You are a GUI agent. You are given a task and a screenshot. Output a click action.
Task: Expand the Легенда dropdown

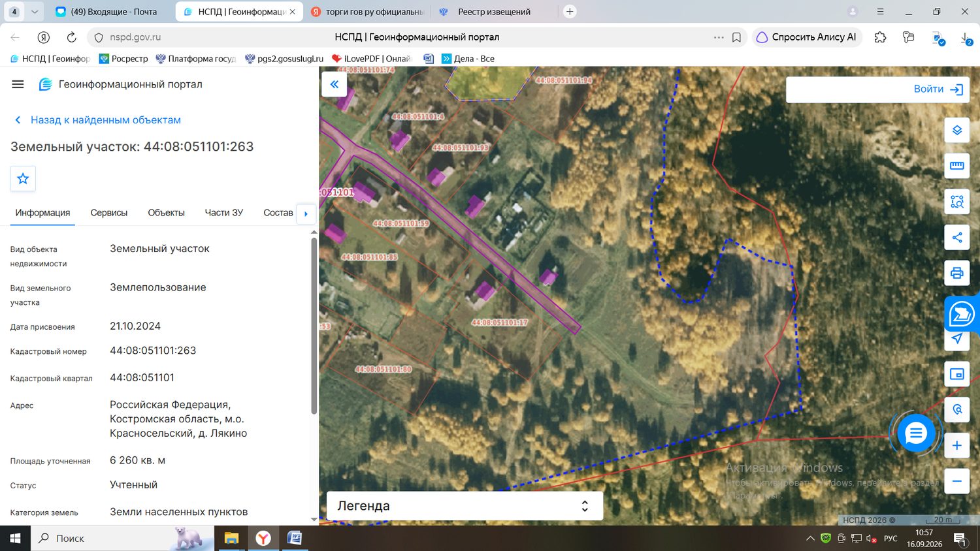pos(465,506)
